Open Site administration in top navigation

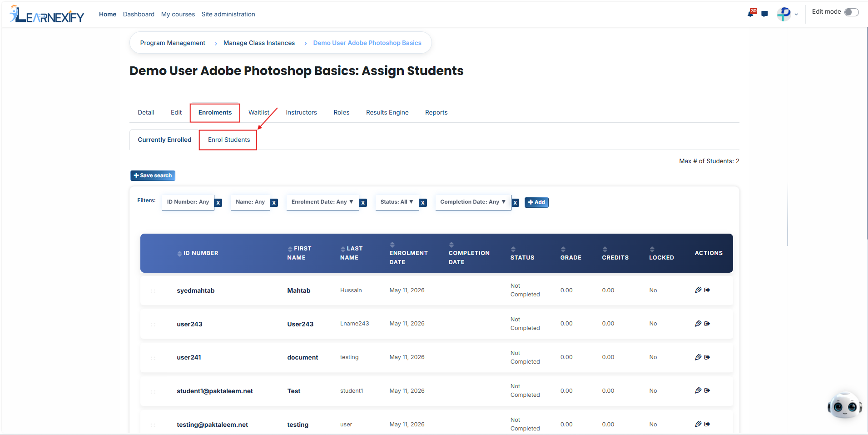[228, 15]
